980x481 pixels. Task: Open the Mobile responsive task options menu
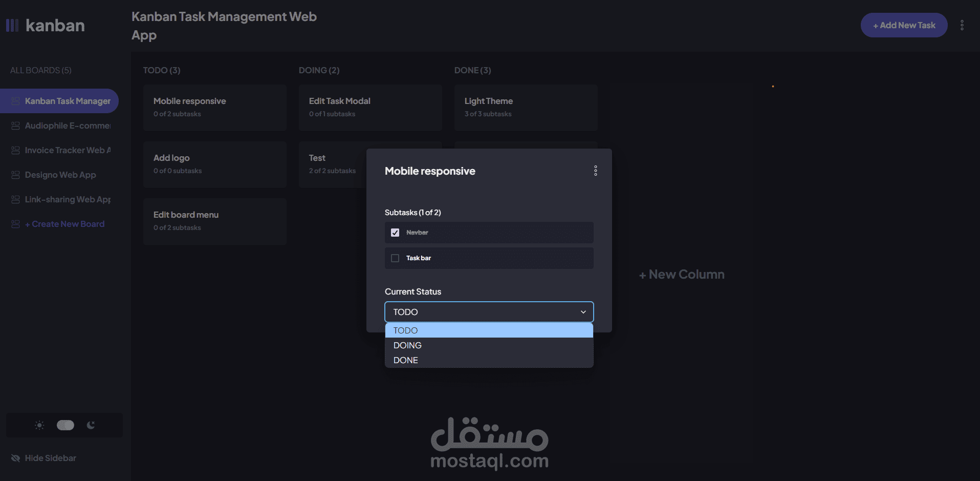(596, 171)
